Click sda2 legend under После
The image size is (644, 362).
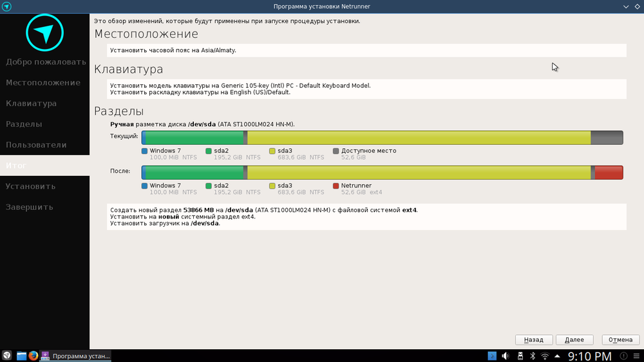pos(233,189)
